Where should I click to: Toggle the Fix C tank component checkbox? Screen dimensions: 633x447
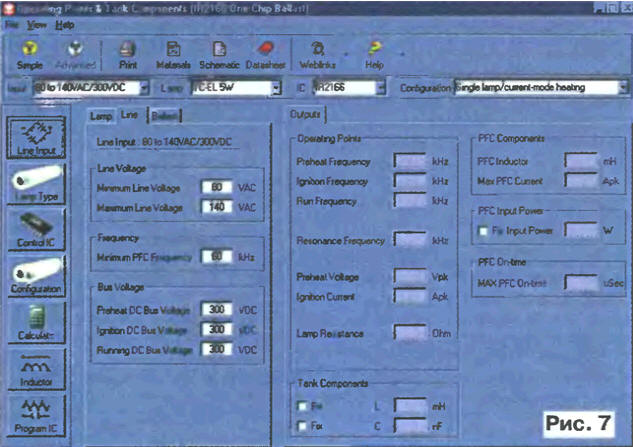coord(302,427)
